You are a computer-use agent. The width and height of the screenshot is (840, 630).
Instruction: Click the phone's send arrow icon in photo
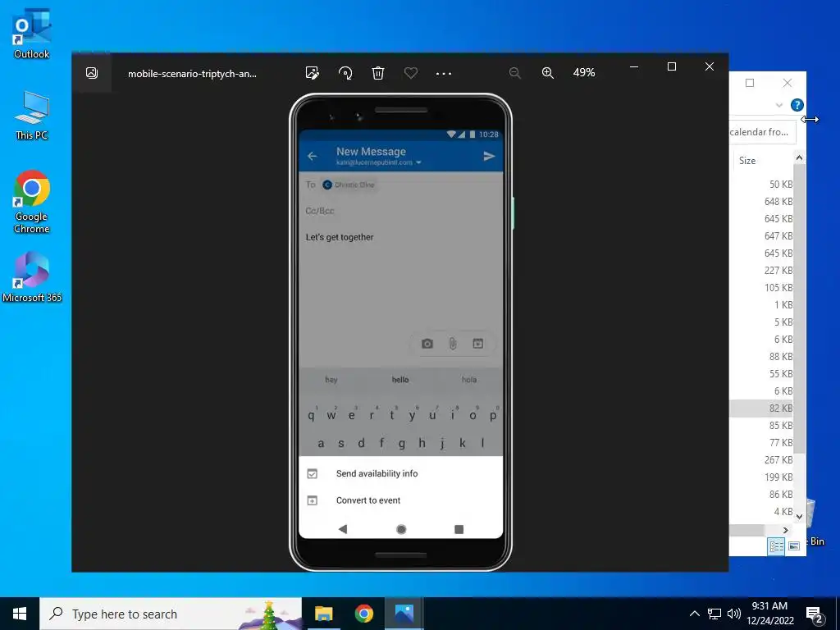tap(489, 156)
